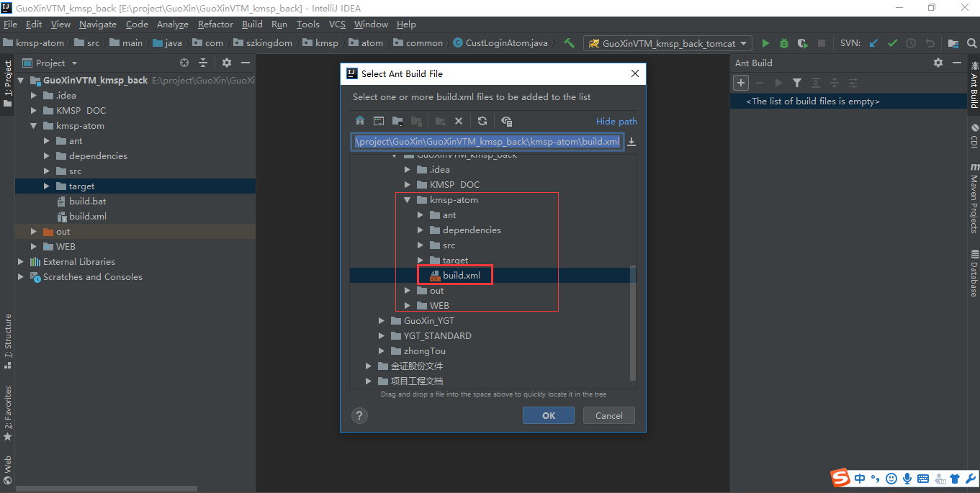Open the Tools menu
Image resolution: width=980 pixels, height=493 pixels.
307,24
